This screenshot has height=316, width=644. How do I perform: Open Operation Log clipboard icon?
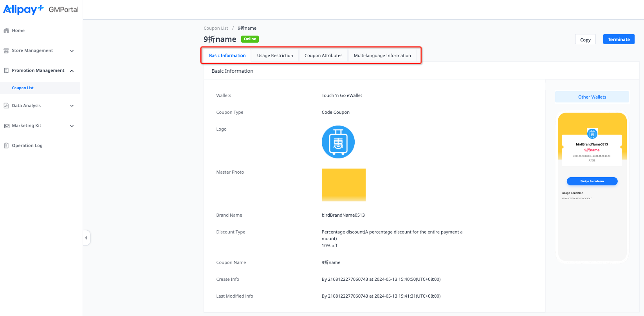(6, 145)
